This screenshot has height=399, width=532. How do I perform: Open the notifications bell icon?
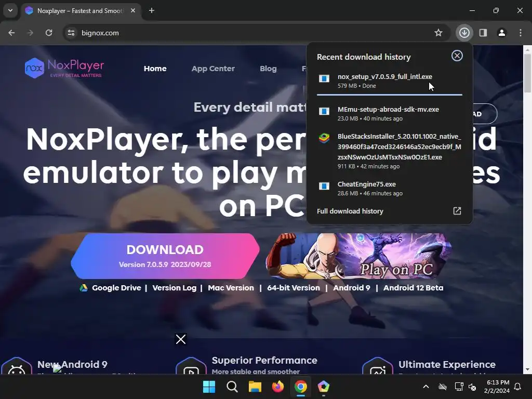click(x=518, y=387)
